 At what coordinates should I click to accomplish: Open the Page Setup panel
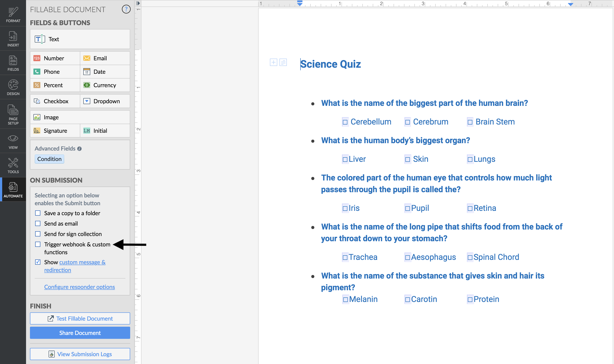(x=13, y=114)
